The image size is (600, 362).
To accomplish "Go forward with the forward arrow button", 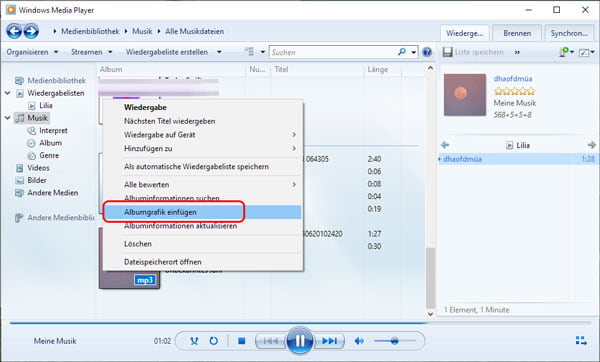I will [31, 31].
